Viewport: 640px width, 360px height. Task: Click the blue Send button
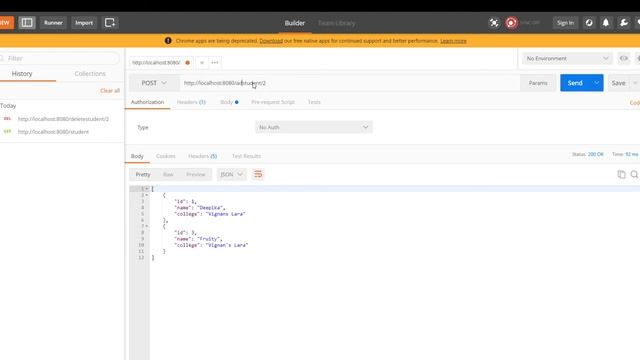coord(575,83)
